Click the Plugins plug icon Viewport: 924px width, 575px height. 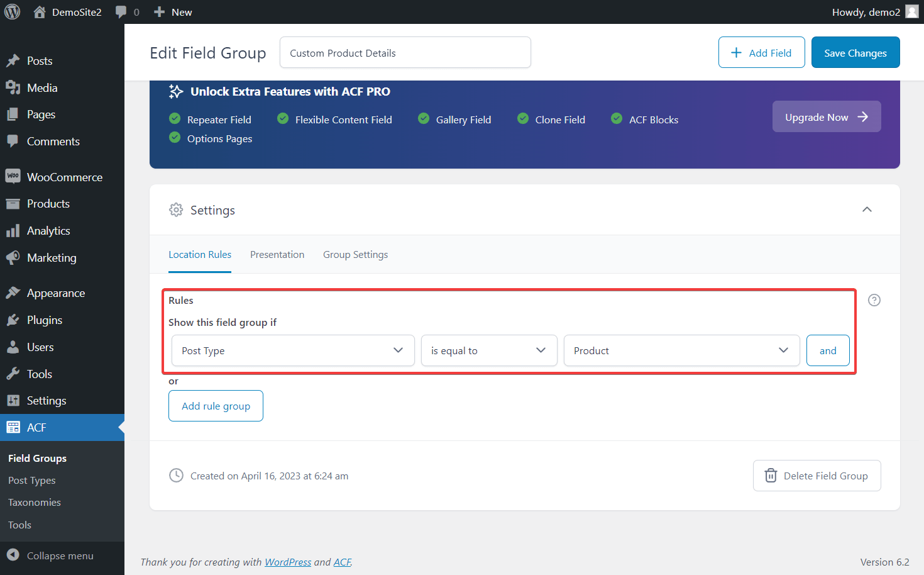click(x=13, y=320)
